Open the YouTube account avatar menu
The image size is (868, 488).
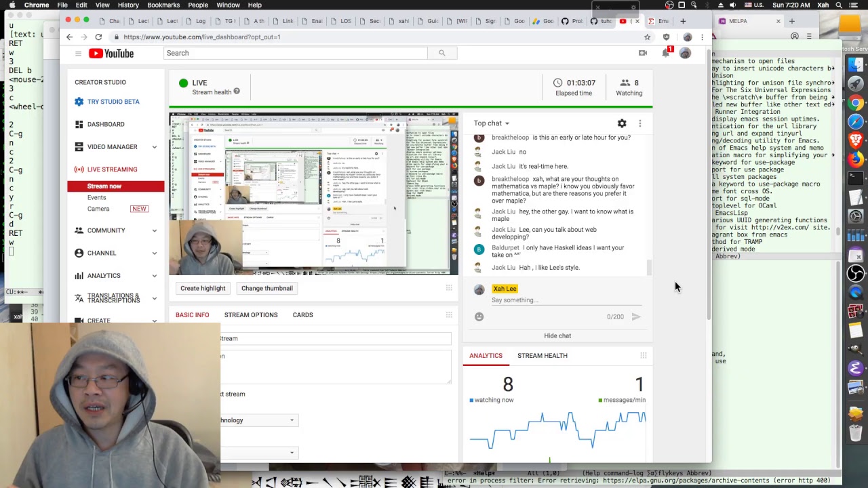685,53
